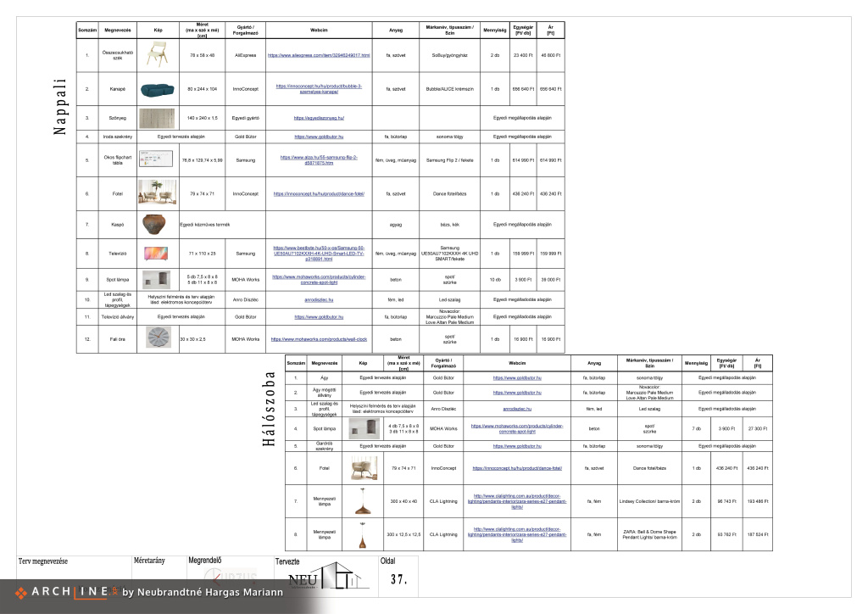Select the rug image in Szőnyeg row
The height and width of the screenshot is (614, 868).
pyautogui.click(x=157, y=118)
